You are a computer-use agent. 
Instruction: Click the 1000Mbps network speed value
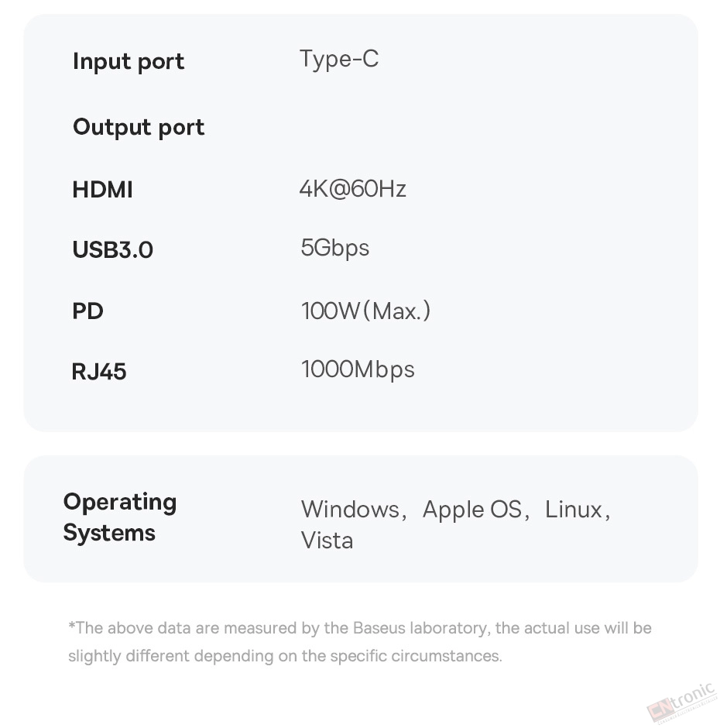(358, 369)
